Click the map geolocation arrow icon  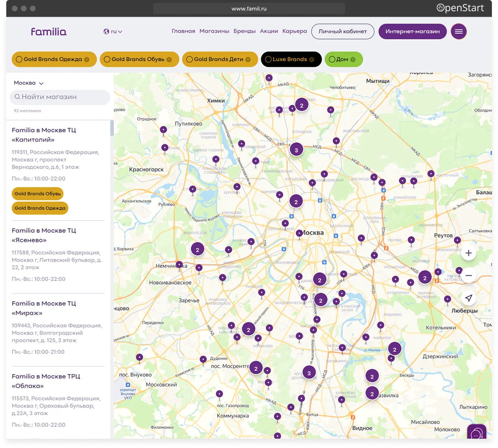click(x=468, y=298)
